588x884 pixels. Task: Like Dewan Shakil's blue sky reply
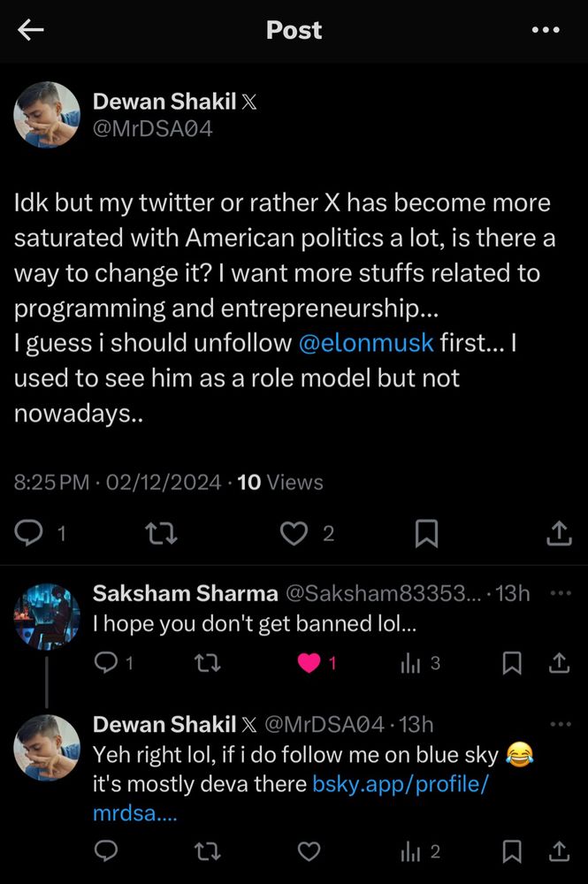pos(309,851)
